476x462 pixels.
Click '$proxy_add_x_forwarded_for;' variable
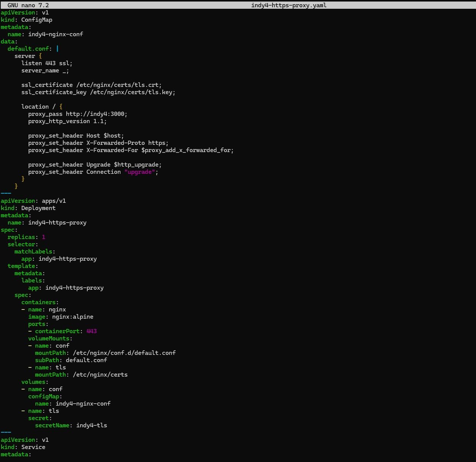tap(188, 150)
